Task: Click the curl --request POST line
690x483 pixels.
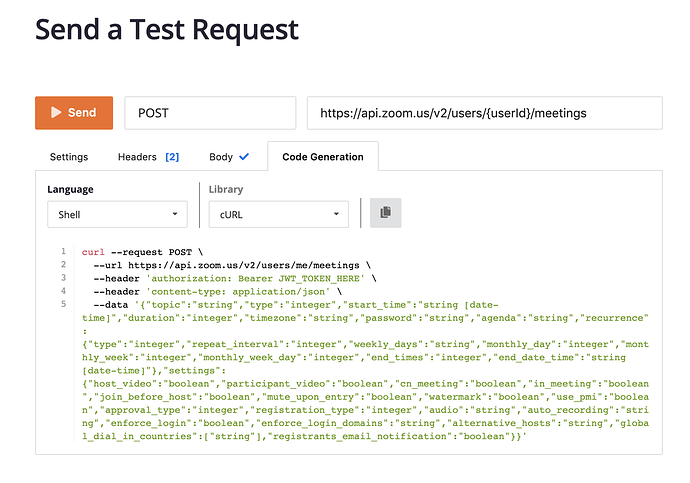Action: pyautogui.click(x=141, y=252)
